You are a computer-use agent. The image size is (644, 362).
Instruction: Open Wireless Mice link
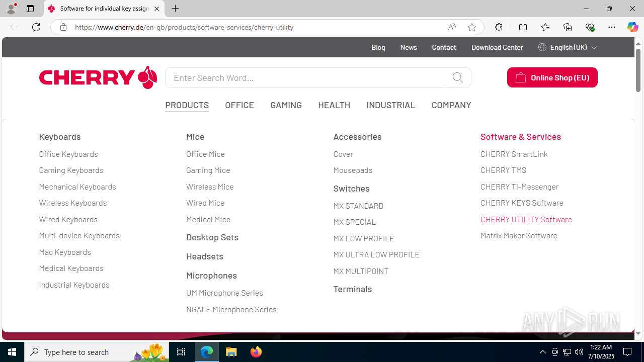point(210,187)
